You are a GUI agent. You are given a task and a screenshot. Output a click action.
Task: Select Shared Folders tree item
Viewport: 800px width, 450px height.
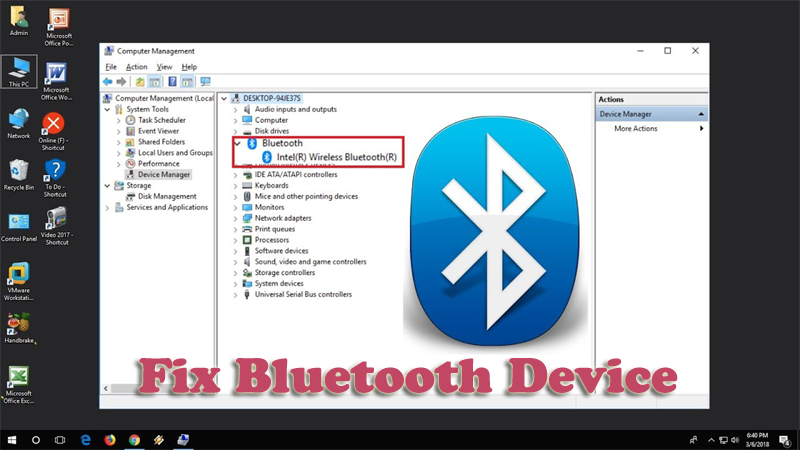(161, 142)
